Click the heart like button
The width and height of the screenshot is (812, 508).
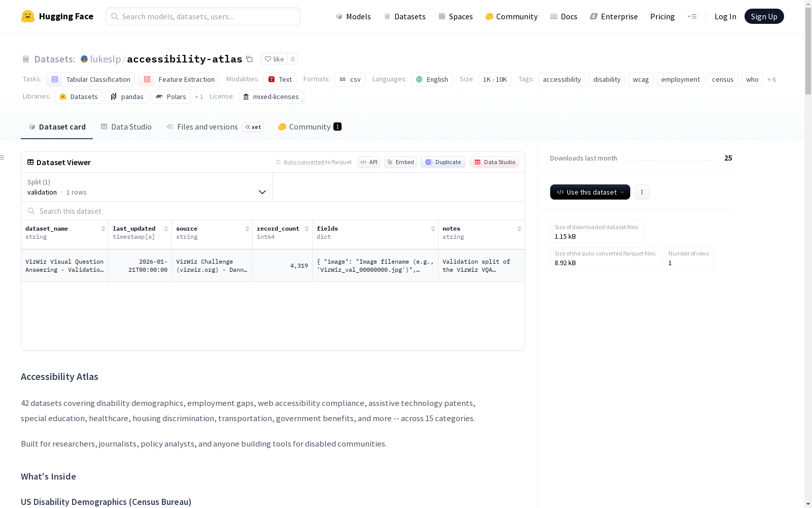274,59
